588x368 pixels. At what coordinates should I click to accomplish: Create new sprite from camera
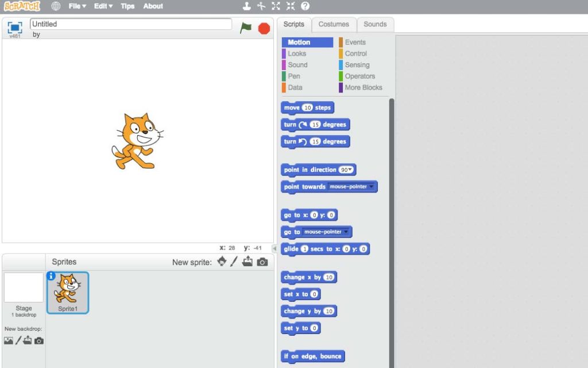click(262, 262)
